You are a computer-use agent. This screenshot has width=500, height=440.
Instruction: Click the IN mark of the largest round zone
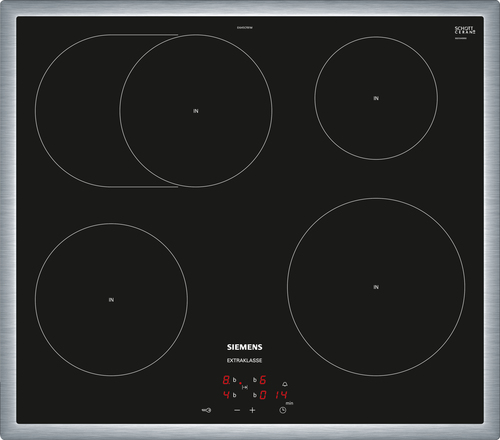pyautogui.click(x=376, y=287)
